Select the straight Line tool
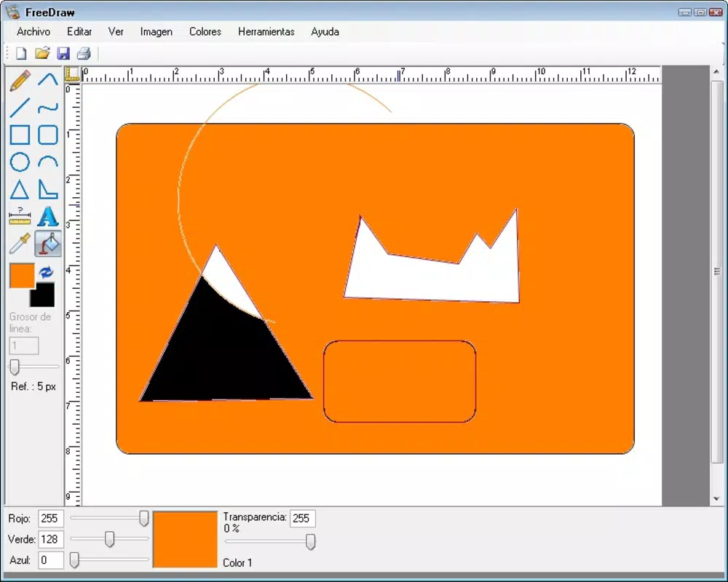 (20, 108)
